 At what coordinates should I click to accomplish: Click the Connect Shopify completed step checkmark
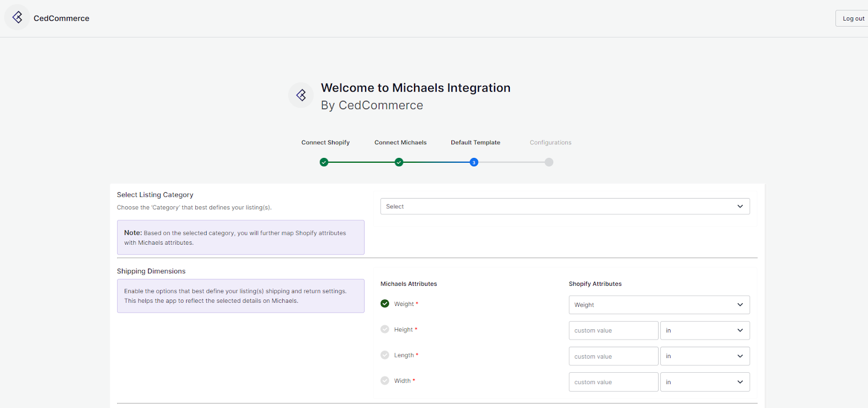(x=324, y=162)
